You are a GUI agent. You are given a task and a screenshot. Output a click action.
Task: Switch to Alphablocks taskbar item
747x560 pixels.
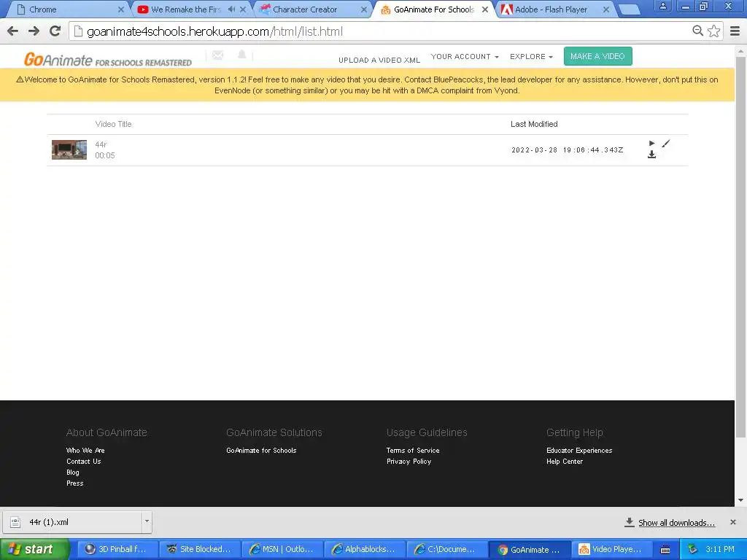coord(364,549)
